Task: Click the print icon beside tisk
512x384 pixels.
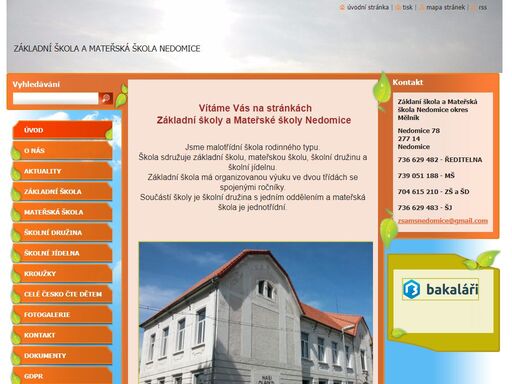Action: coord(398,8)
